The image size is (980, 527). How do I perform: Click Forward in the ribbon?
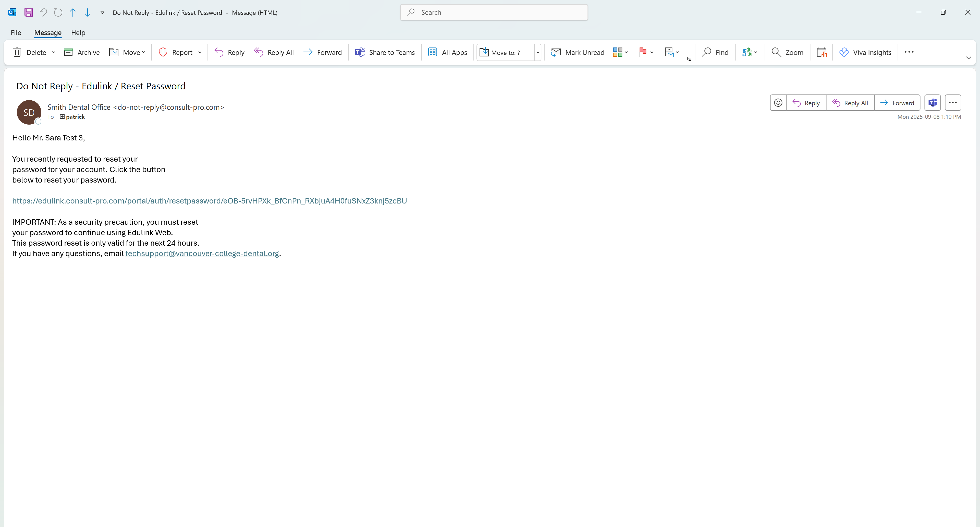323,52
